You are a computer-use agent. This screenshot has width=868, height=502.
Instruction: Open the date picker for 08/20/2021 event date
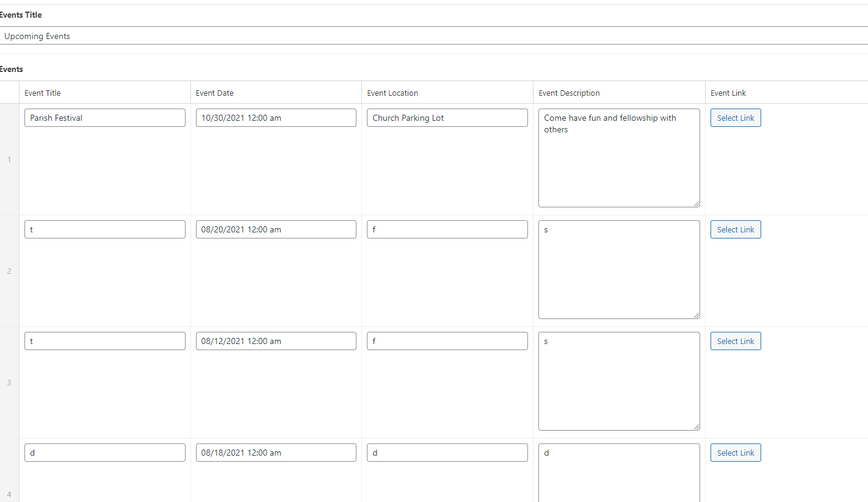pos(276,229)
